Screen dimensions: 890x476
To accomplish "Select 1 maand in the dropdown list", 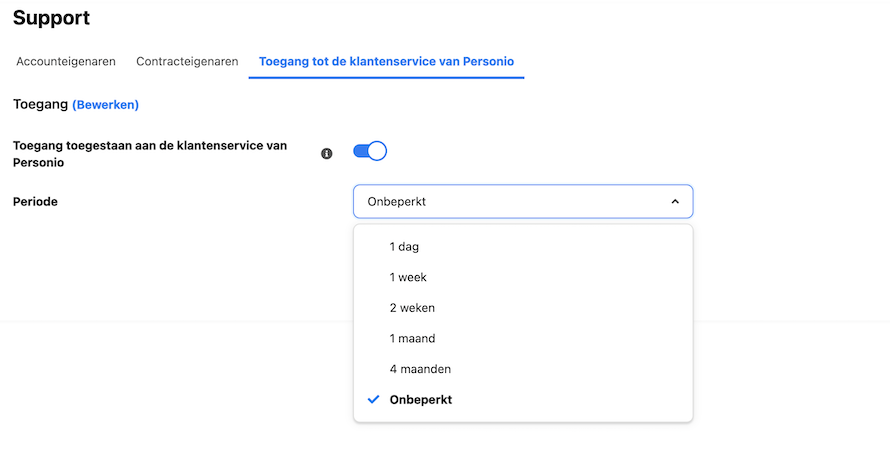I will [523, 339].
